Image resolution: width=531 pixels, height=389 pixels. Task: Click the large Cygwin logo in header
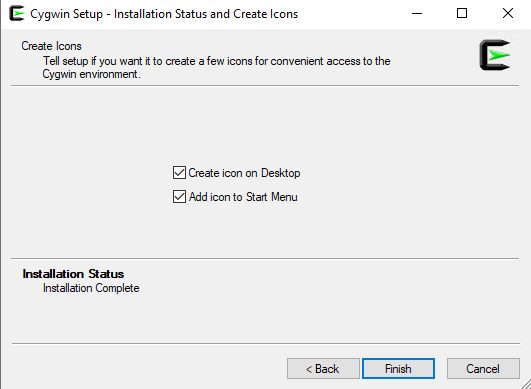coord(495,55)
